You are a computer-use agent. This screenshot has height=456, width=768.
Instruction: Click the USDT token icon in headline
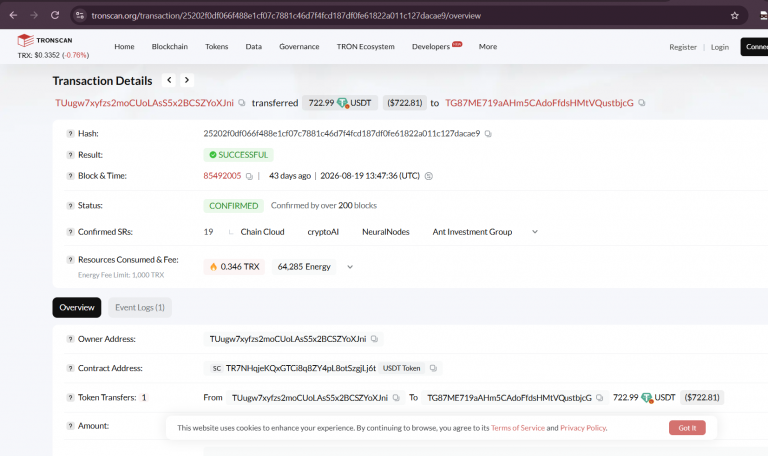[342, 103]
